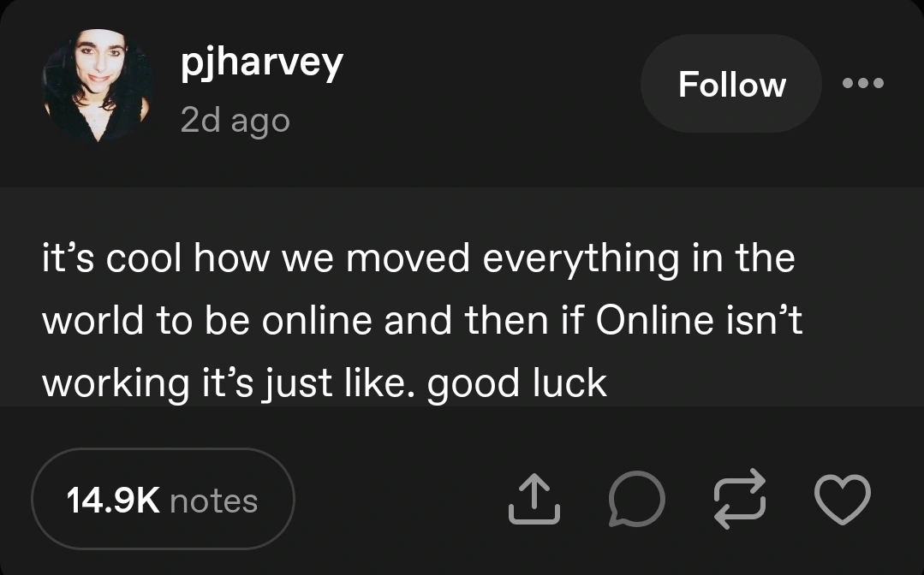Open the three-dot more options menu
This screenshot has width=924, height=575.
[862, 84]
